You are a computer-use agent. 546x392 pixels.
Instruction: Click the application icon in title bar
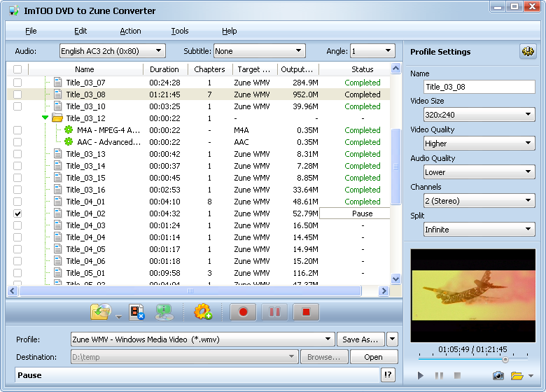(x=13, y=10)
